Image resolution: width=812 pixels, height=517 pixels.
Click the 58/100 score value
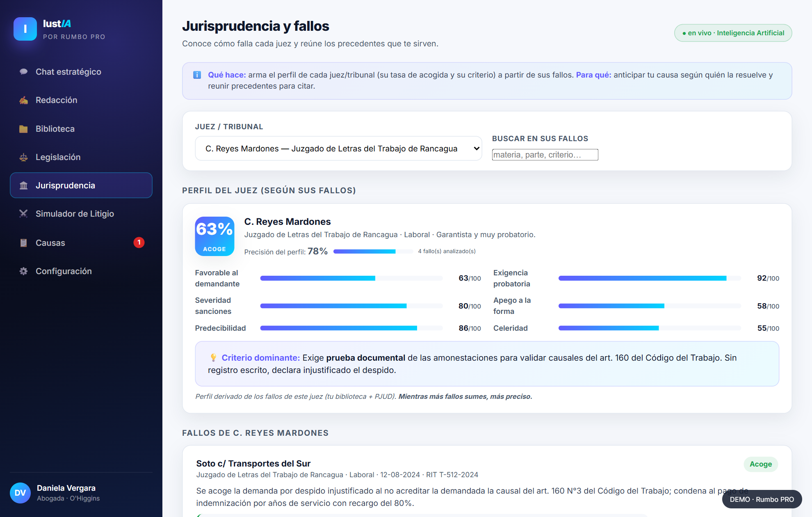[x=768, y=306]
